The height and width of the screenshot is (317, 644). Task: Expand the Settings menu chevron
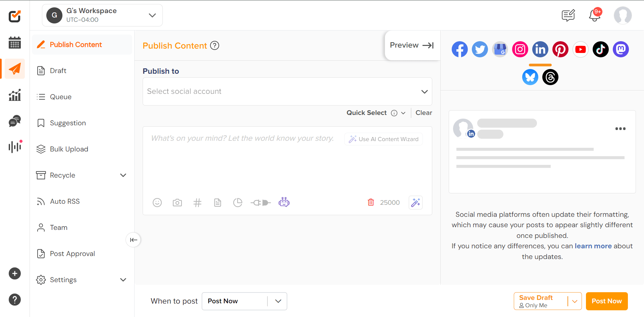(123, 280)
